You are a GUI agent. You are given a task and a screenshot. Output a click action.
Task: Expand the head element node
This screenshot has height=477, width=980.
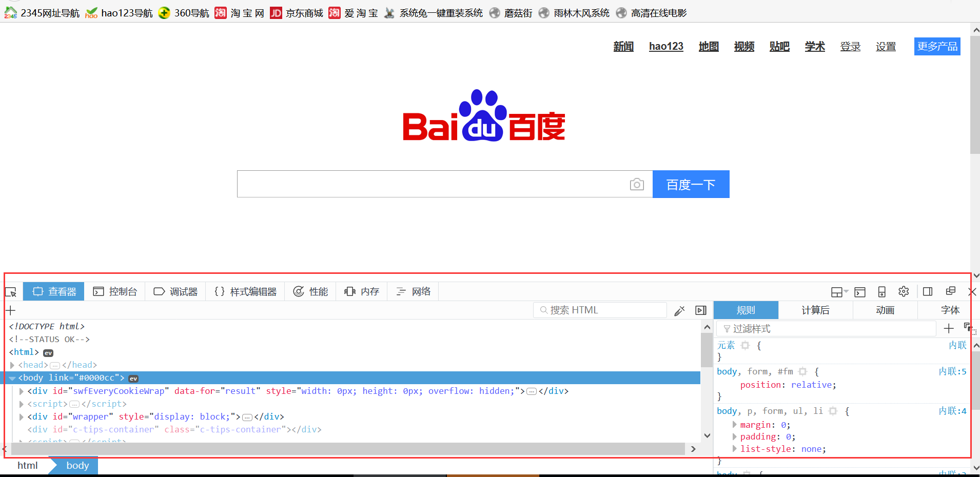pyautogui.click(x=12, y=365)
